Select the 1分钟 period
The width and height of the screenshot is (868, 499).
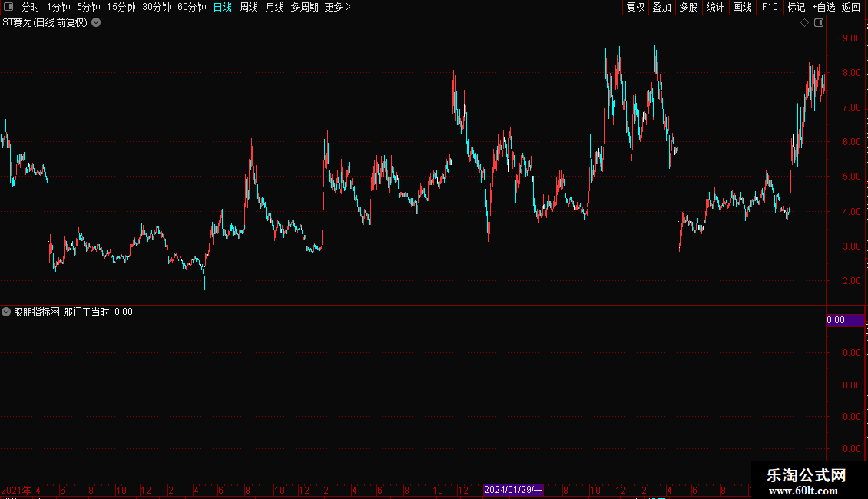[58, 7]
